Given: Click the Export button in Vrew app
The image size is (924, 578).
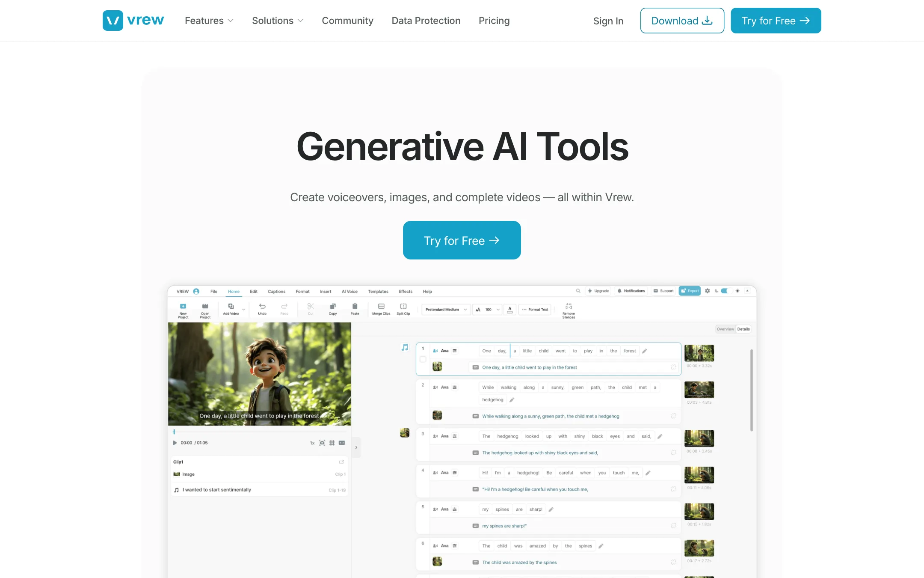Looking at the screenshot, I should tap(690, 291).
